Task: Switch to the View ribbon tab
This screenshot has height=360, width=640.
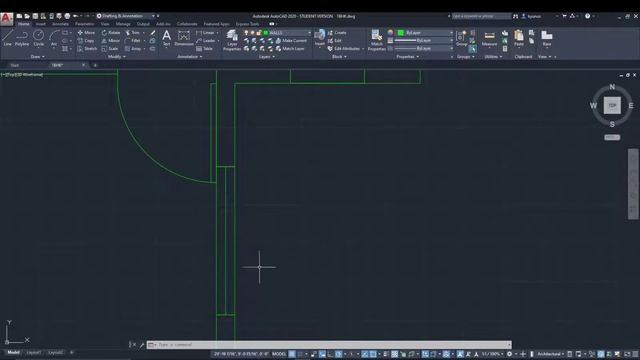Action: (105, 24)
